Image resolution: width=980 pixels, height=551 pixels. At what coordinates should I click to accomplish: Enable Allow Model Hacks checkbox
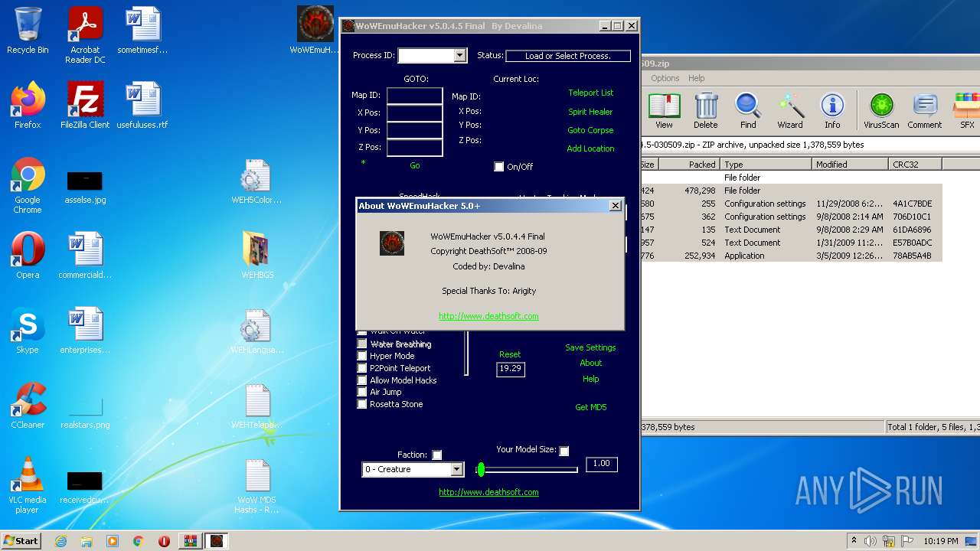tap(362, 380)
